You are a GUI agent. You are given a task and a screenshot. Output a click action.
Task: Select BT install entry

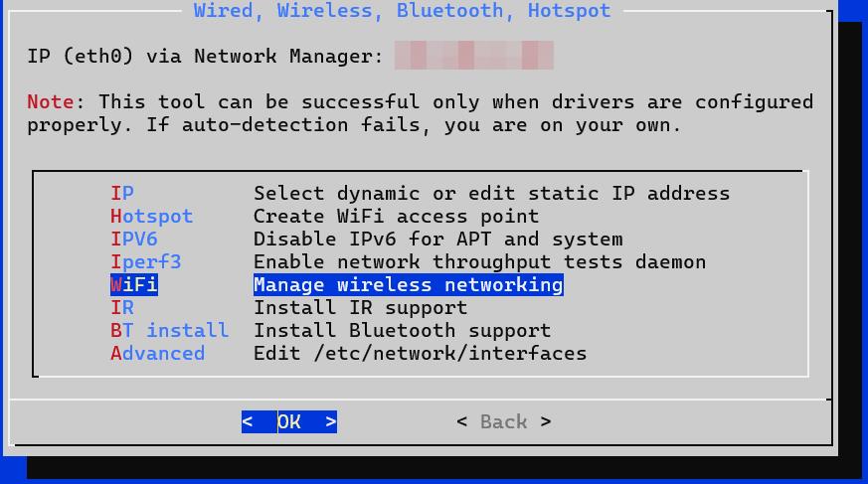pos(169,330)
